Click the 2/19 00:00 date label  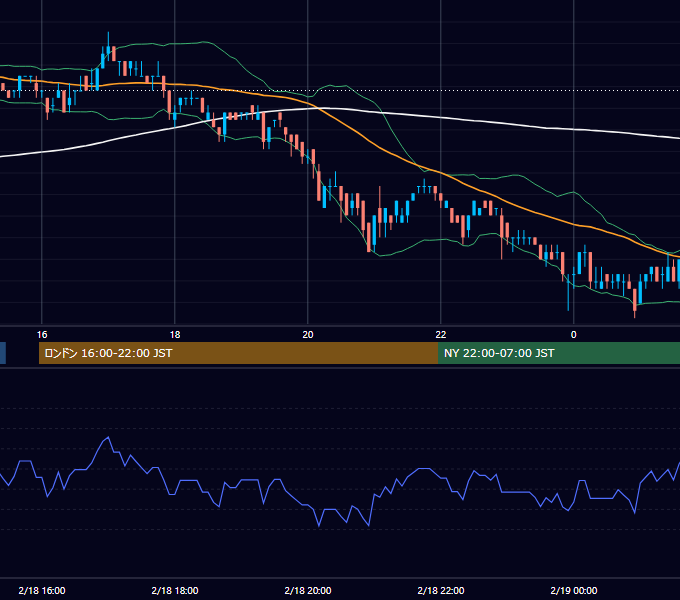click(574, 590)
